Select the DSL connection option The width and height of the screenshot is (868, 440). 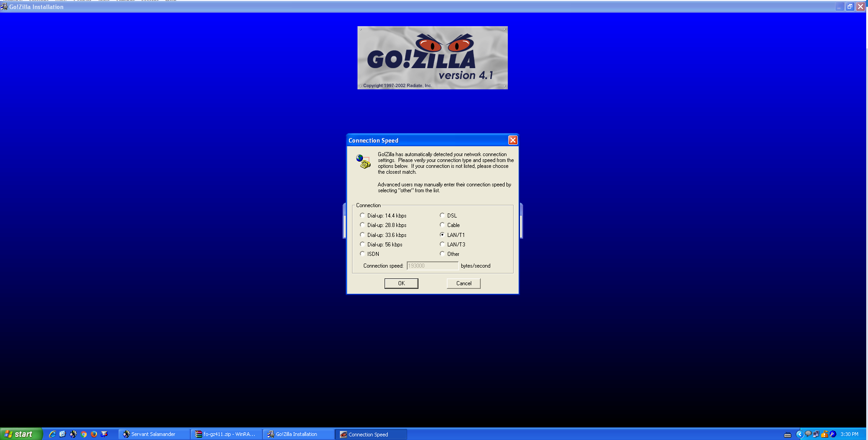[x=442, y=216]
